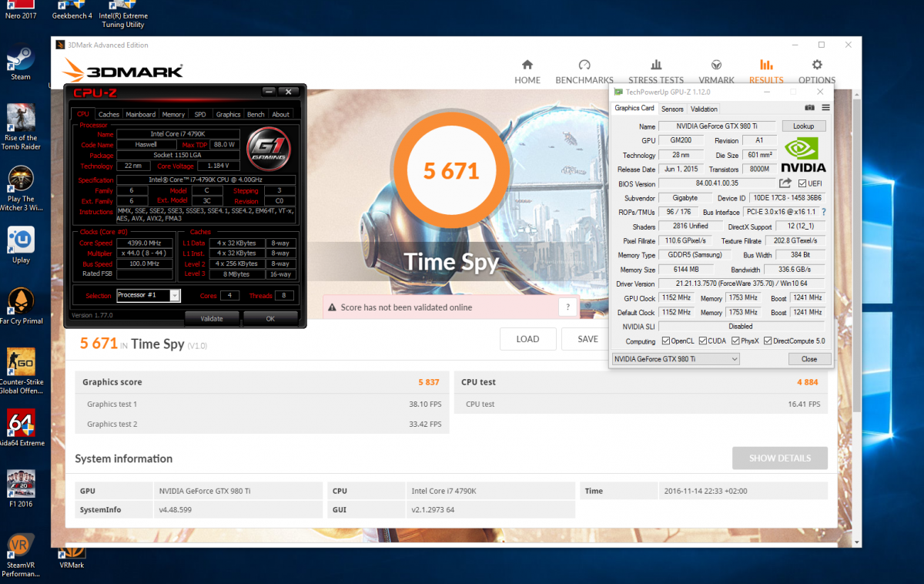The image size is (924, 584).
Task: Click the LOAD button in 3DMark
Action: [527, 339]
